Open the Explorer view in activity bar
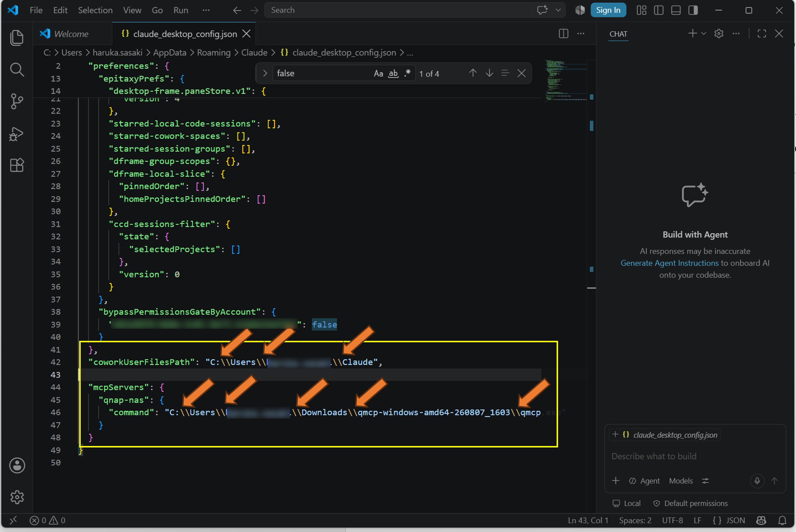 pos(16,37)
